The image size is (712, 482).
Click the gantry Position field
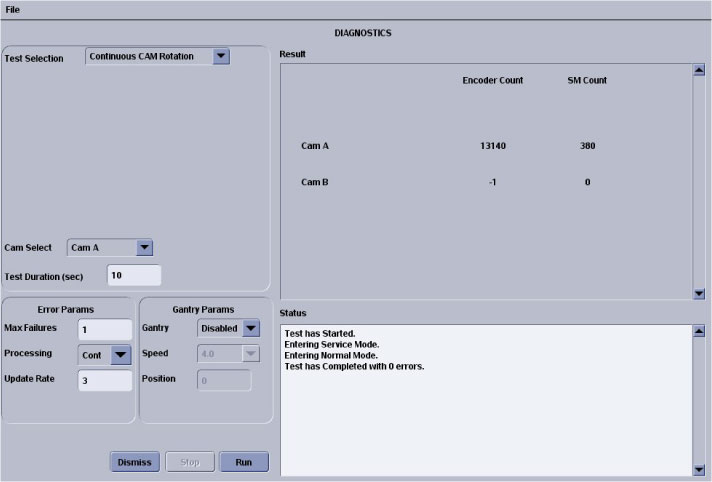(223, 380)
